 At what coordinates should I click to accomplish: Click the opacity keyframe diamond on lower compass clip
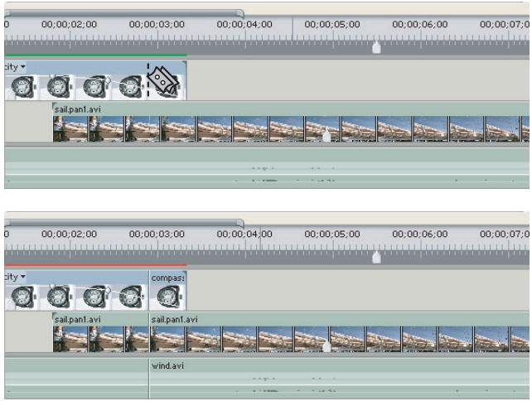click(x=107, y=290)
